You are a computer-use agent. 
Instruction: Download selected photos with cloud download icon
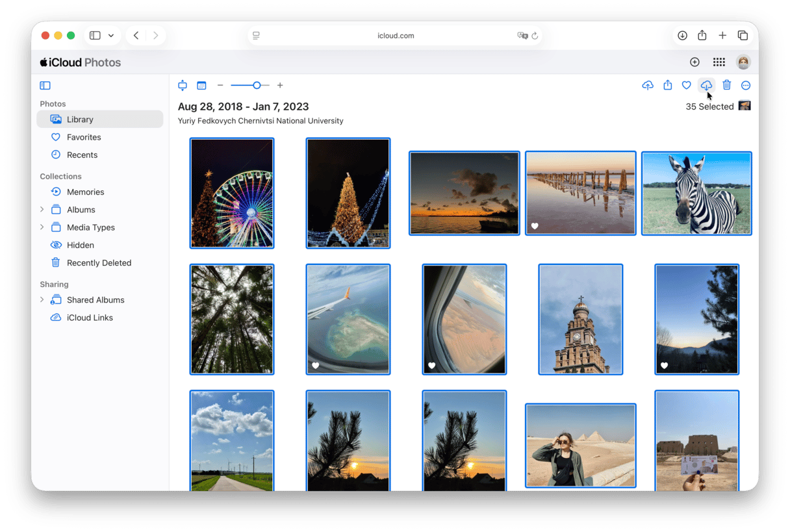pos(706,85)
